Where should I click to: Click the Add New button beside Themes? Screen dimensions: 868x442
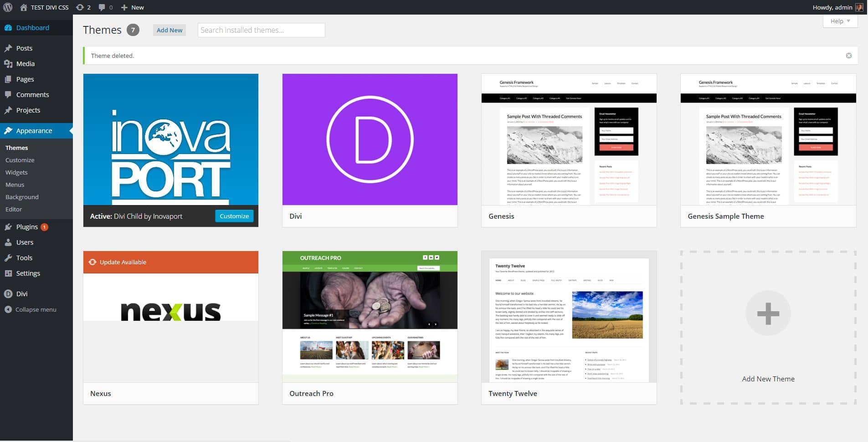(x=169, y=30)
